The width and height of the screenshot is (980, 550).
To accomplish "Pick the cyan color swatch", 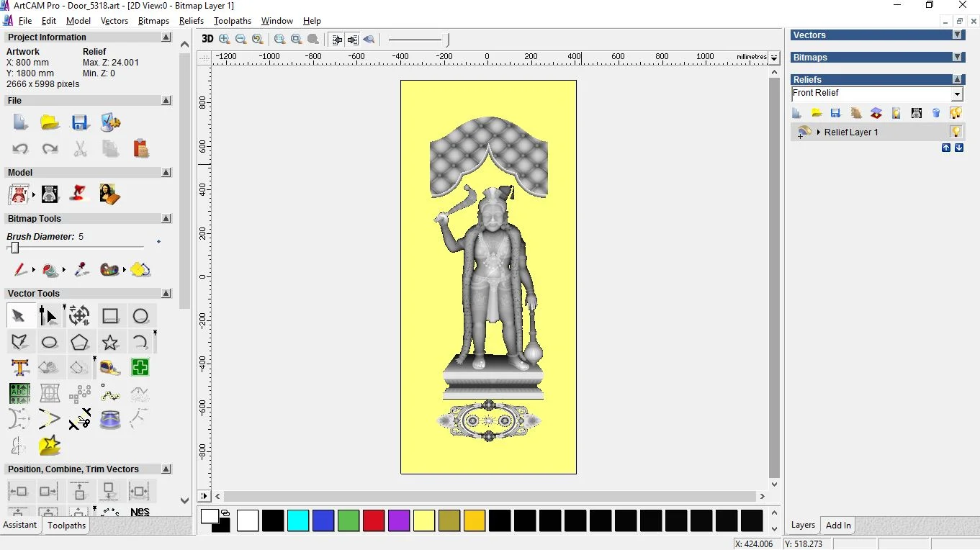I will point(298,520).
